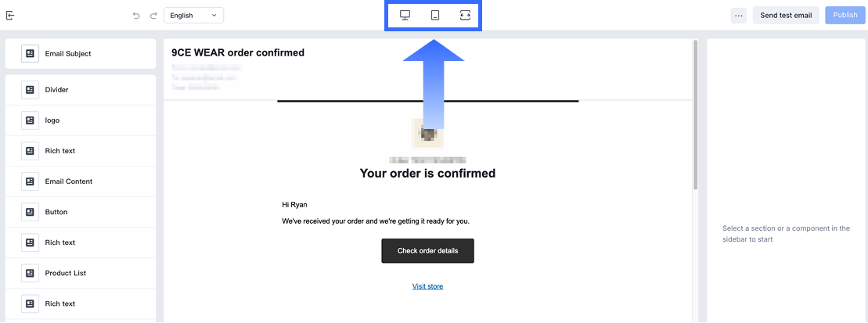
Task: Open the English language dropdown
Action: 193,16
